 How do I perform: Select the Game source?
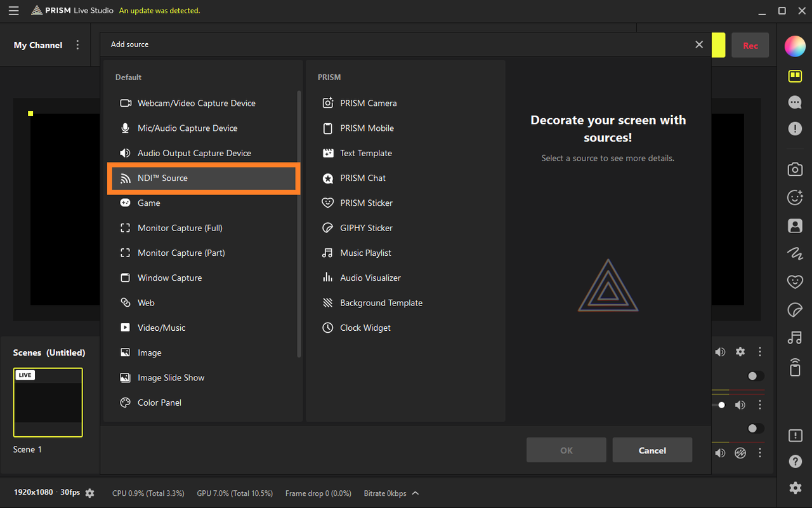[x=203, y=203]
